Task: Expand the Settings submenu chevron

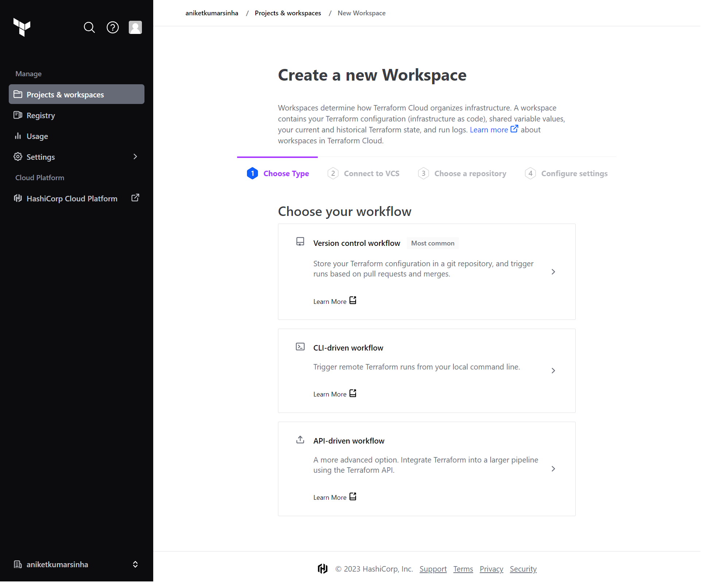Action: 135,157
